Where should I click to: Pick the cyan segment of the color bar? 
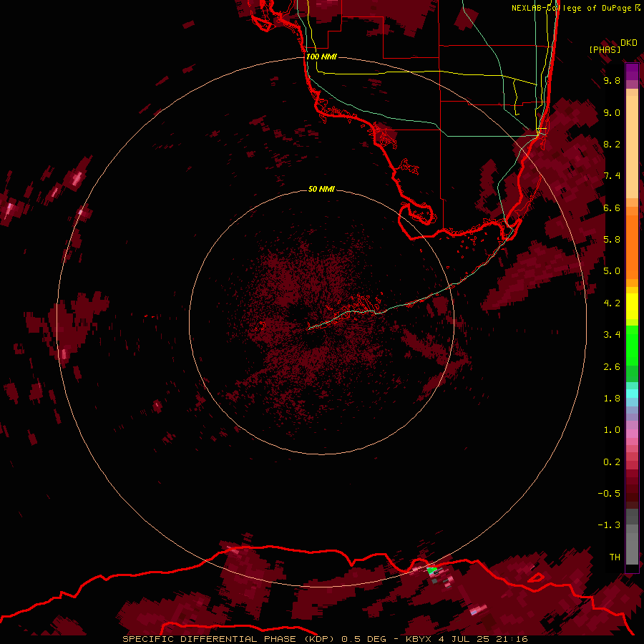click(x=632, y=393)
